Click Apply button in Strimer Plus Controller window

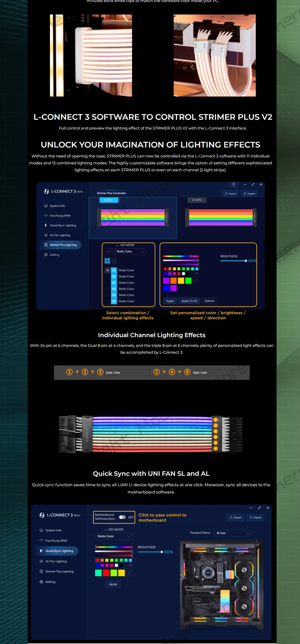[170, 301]
